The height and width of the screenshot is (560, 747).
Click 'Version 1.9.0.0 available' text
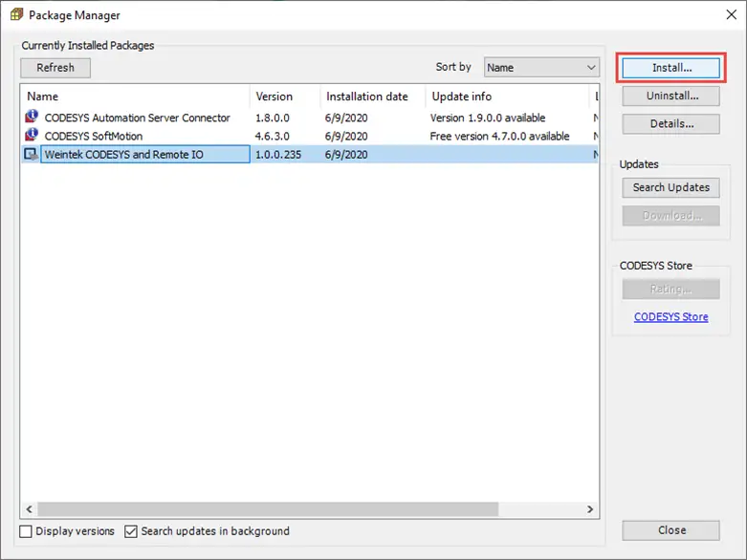click(x=488, y=118)
